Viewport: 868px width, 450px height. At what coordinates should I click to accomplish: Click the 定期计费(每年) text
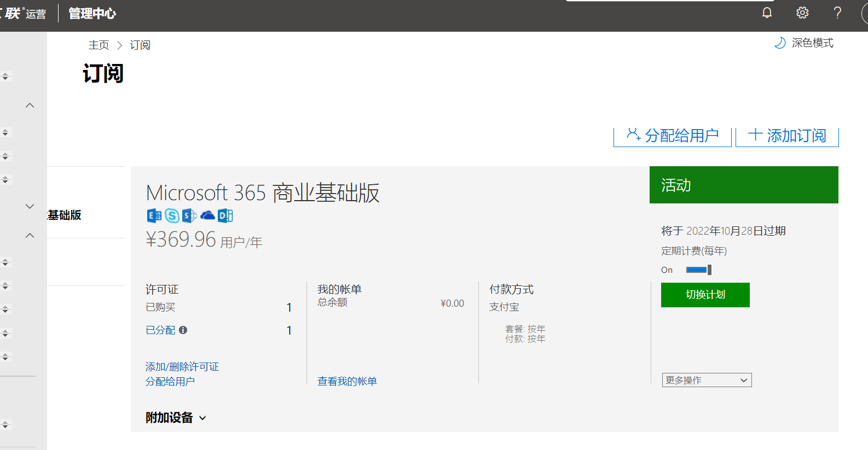pos(694,250)
